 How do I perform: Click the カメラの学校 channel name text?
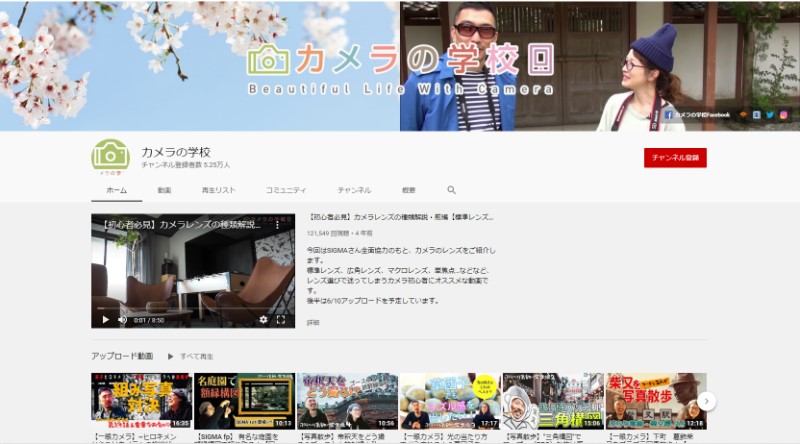176,152
